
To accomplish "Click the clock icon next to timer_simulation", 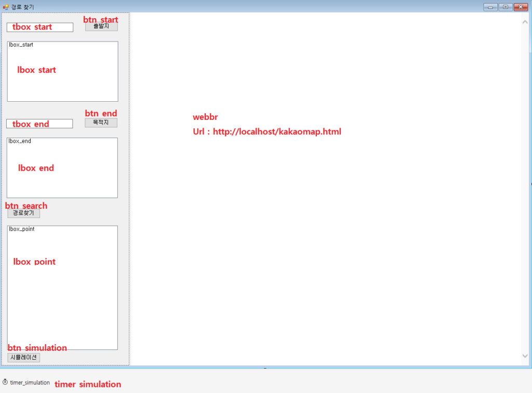I will [x=5, y=382].
